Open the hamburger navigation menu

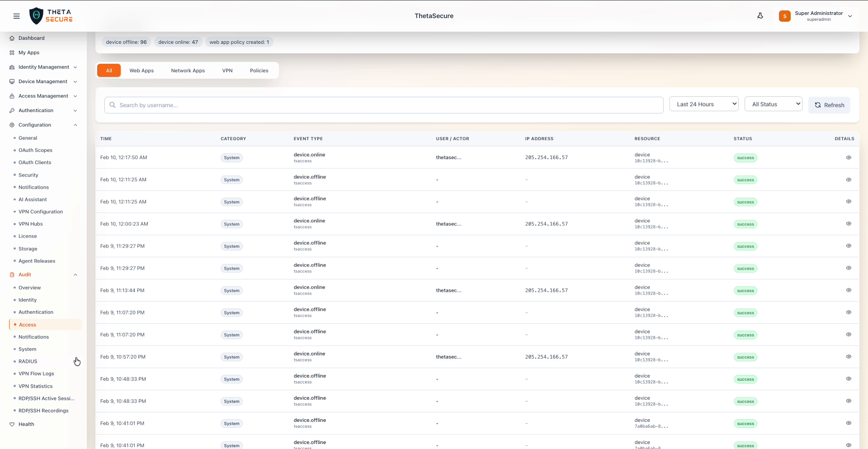(x=17, y=16)
